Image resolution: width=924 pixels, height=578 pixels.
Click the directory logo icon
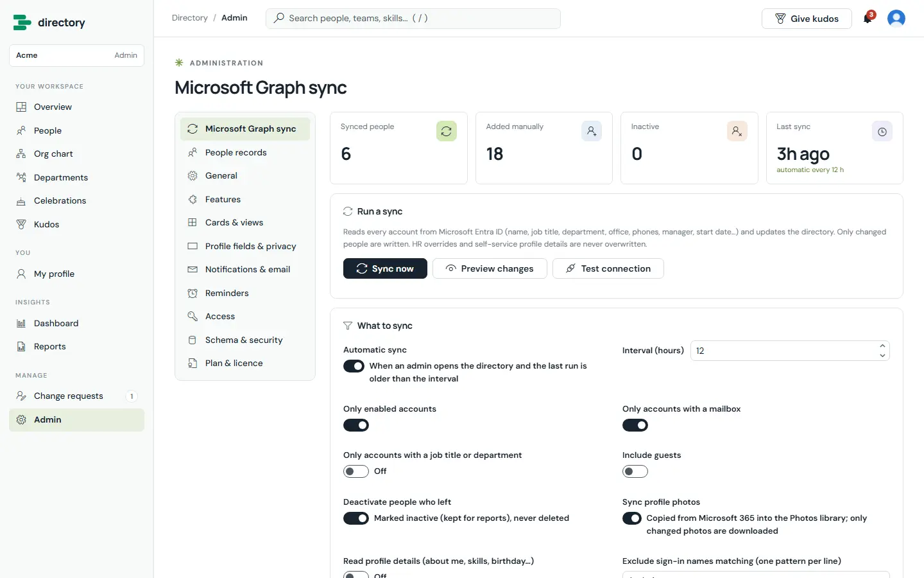(x=22, y=22)
